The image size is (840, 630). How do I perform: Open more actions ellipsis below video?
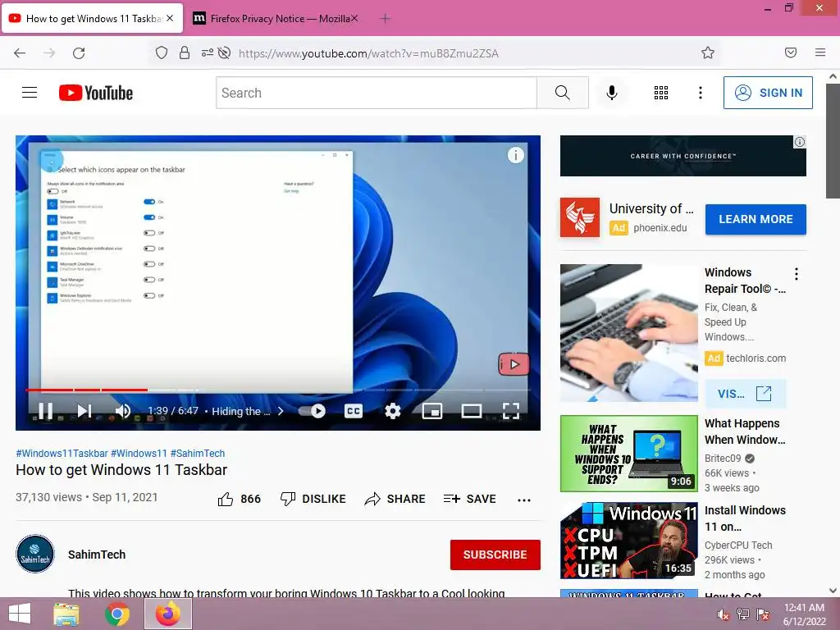[524, 500]
